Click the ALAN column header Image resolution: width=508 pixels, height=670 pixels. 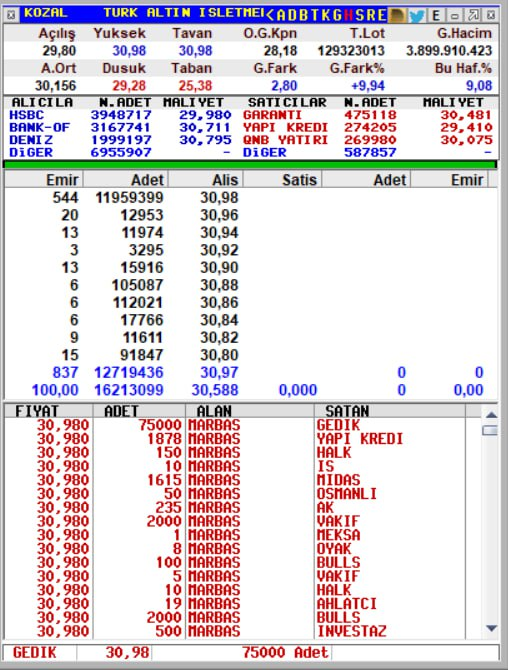(214, 411)
